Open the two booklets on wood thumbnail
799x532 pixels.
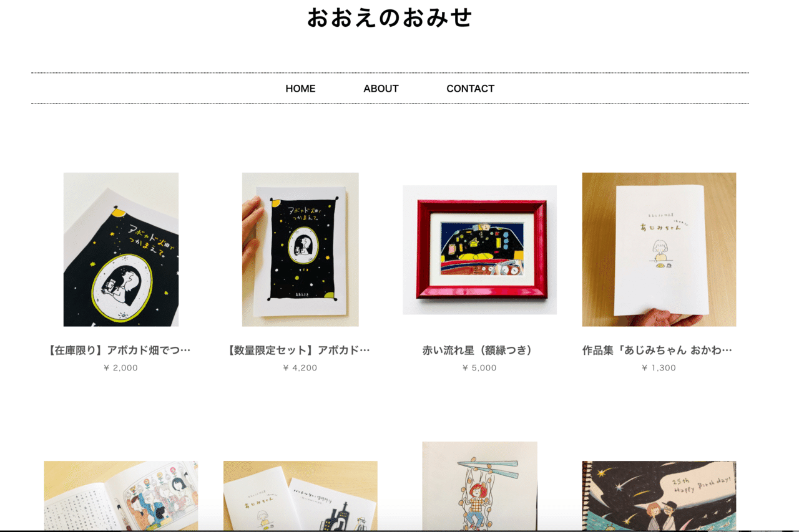coord(300,496)
